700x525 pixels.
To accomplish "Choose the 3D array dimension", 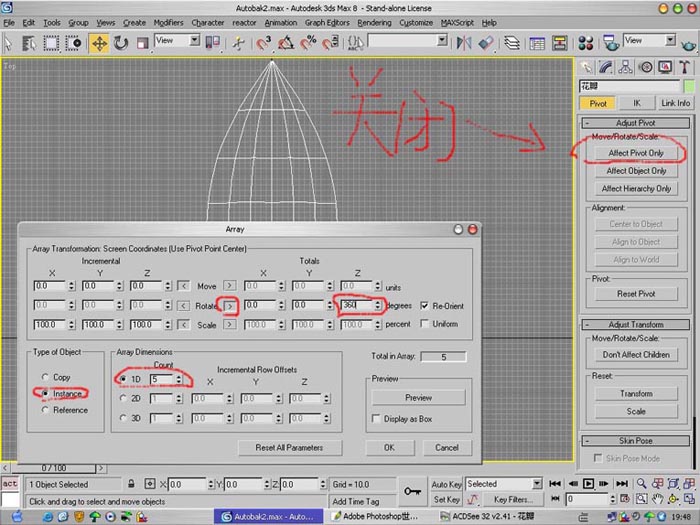I will click(123, 418).
